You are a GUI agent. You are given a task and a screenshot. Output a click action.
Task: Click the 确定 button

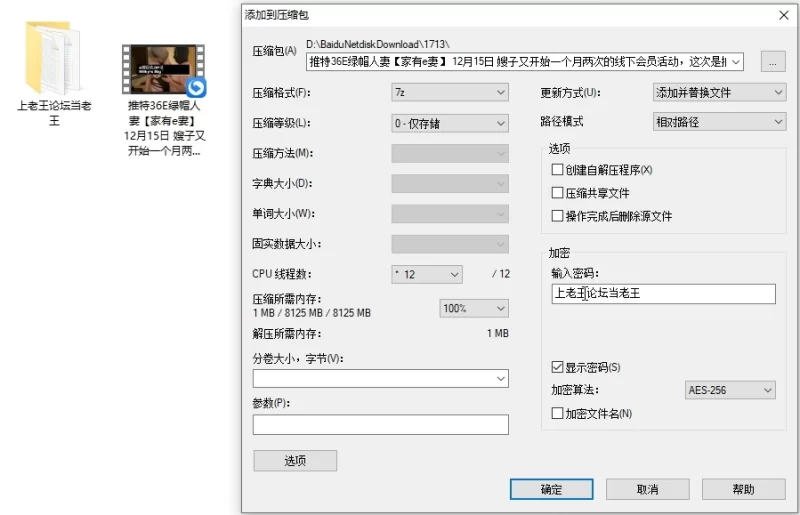552,489
